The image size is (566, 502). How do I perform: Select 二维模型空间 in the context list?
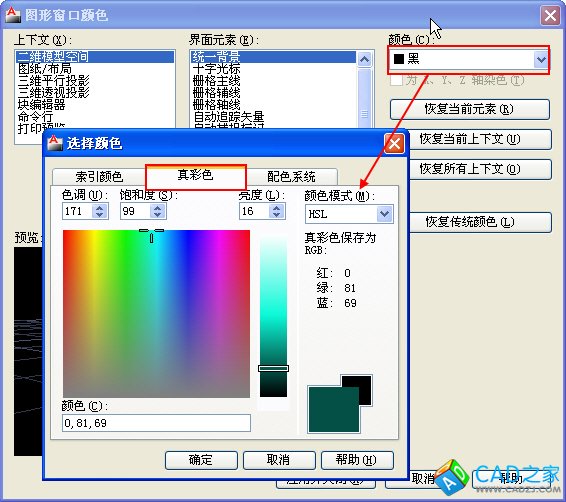(95, 57)
